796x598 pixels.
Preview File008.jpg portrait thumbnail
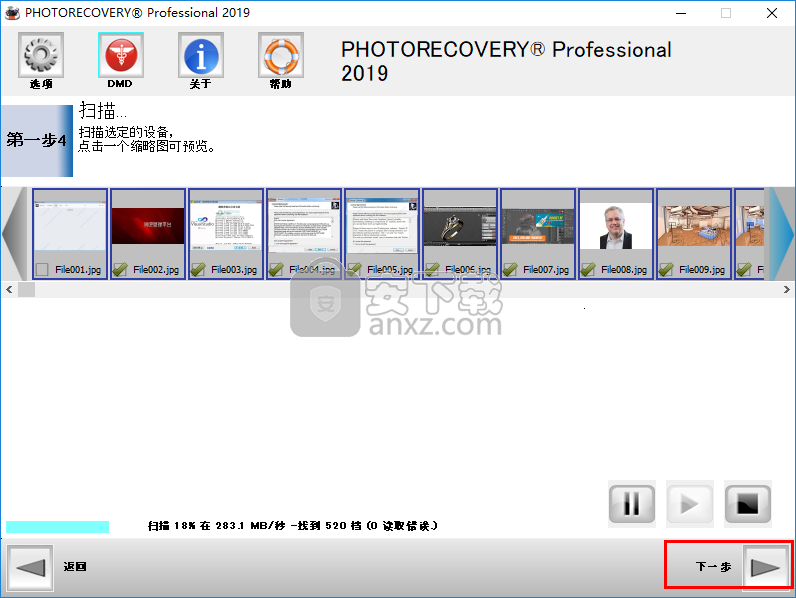pyautogui.click(x=616, y=226)
